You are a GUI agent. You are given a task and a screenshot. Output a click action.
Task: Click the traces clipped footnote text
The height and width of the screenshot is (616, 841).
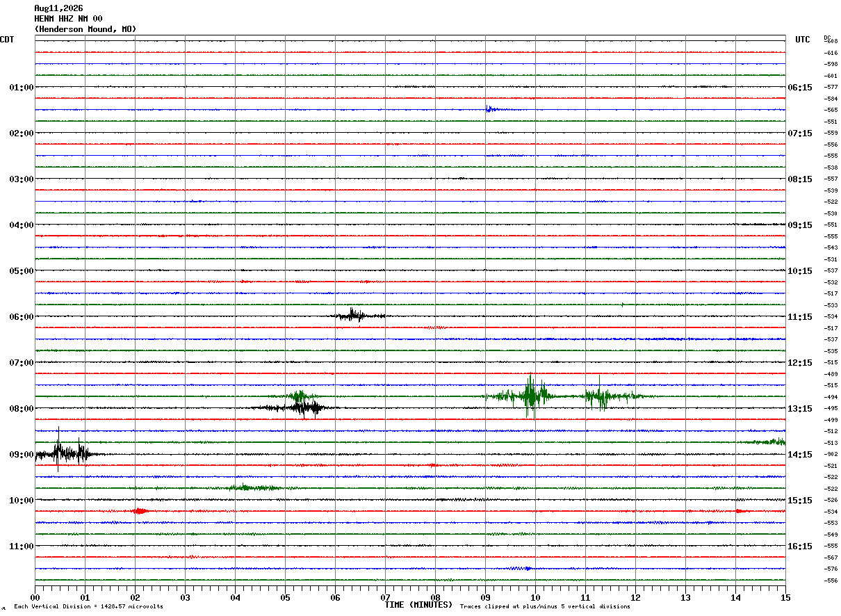click(x=545, y=606)
